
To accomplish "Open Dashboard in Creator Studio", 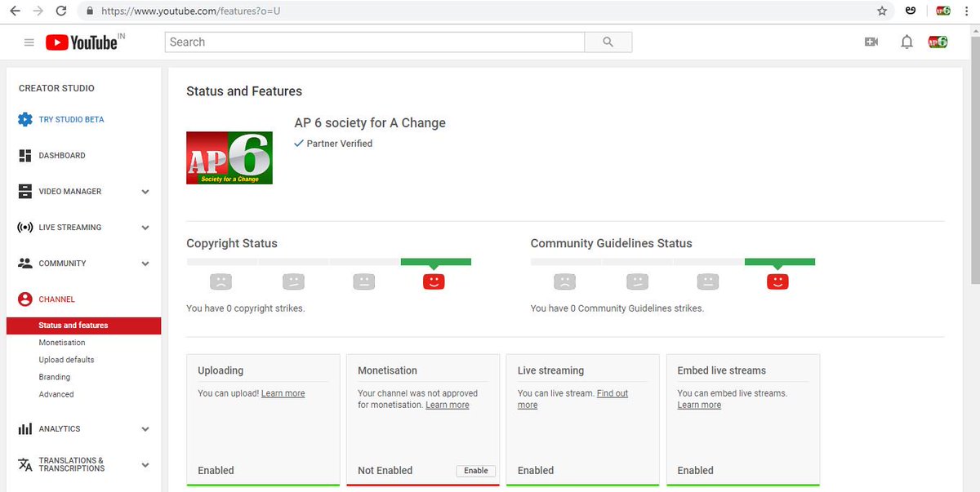I will click(x=62, y=155).
